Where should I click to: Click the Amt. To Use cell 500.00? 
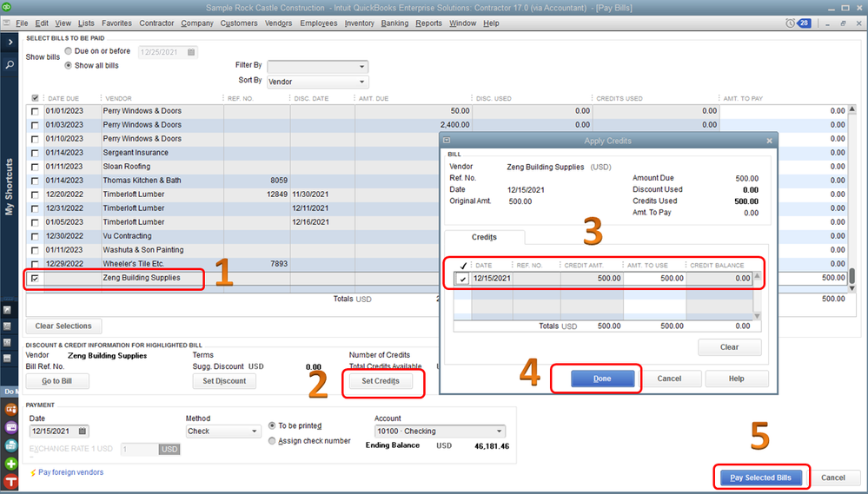point(655,279)
